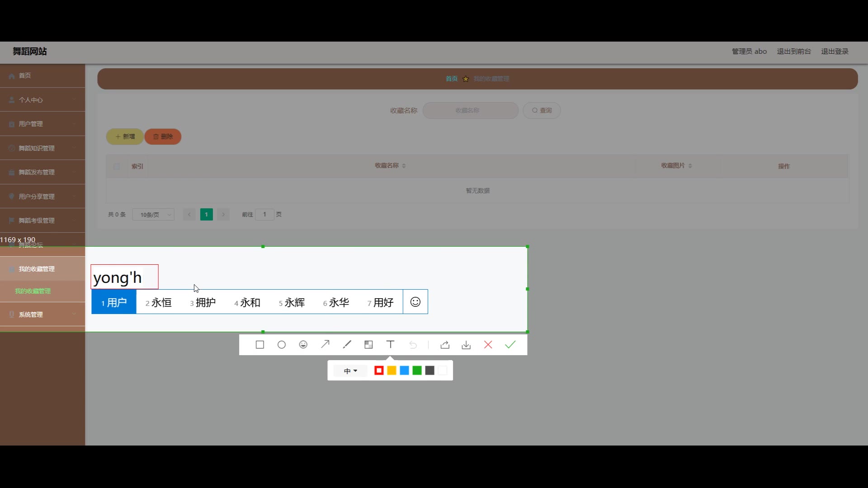Select the mosaic blur tool
The width and height of the screenshot is (868, 488).
pos(368,345)
